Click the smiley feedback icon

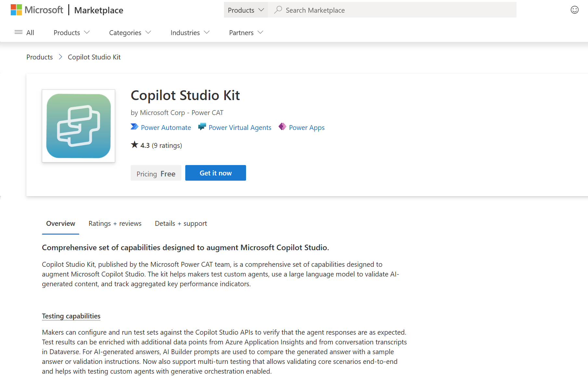574,10
